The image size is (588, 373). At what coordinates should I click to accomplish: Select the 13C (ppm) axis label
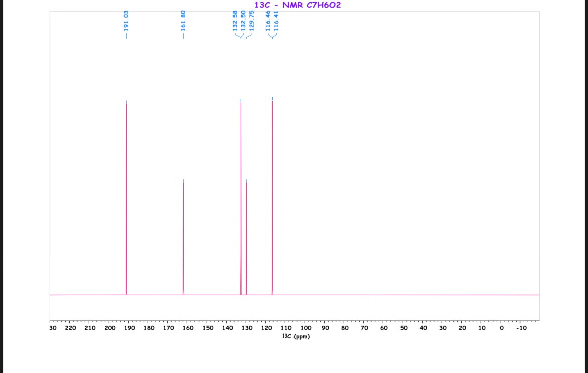coord(297,336)
